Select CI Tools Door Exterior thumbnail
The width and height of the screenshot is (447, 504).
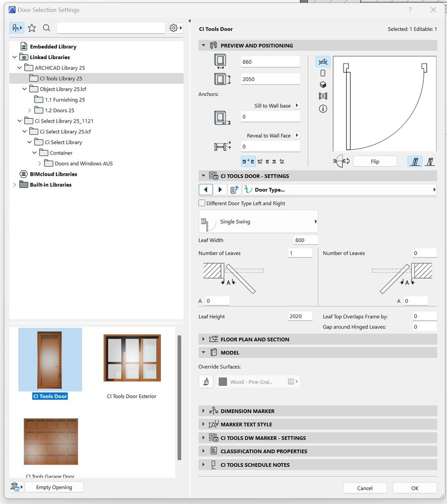[132, 358]
